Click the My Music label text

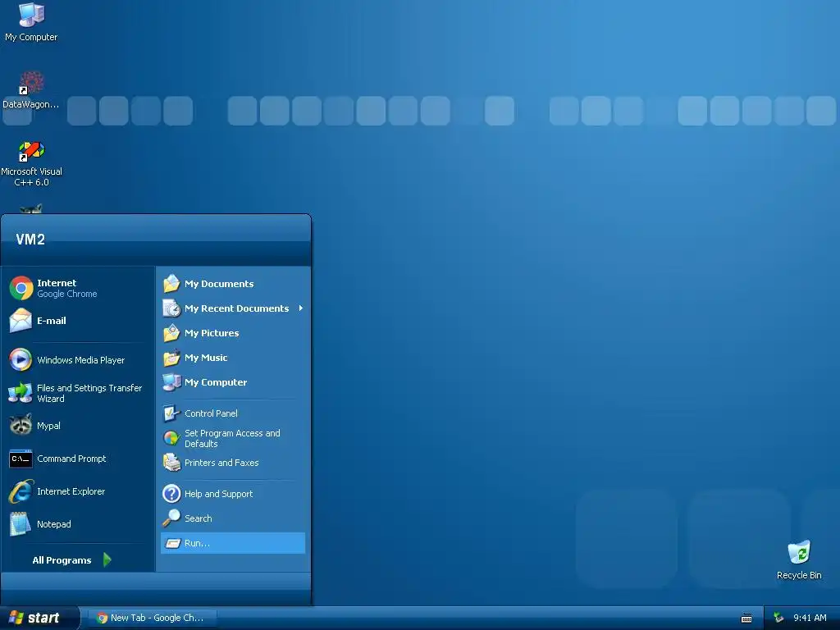pos(206,358)
